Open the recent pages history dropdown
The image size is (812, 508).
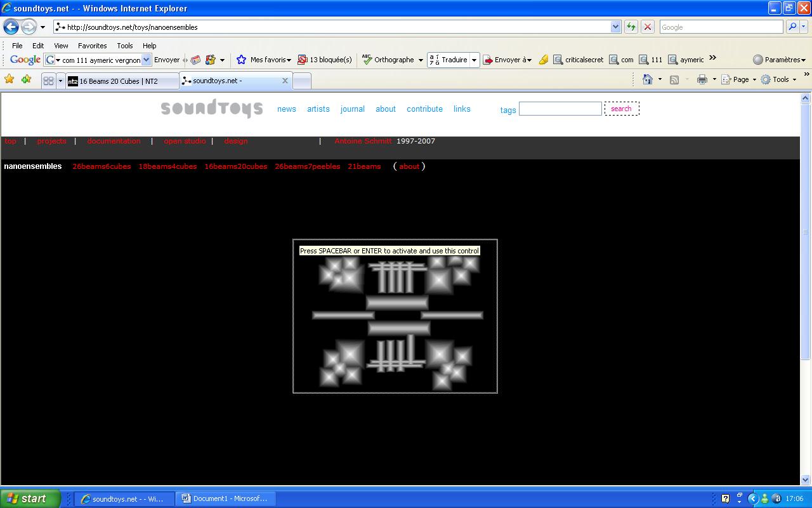[43, 27]
